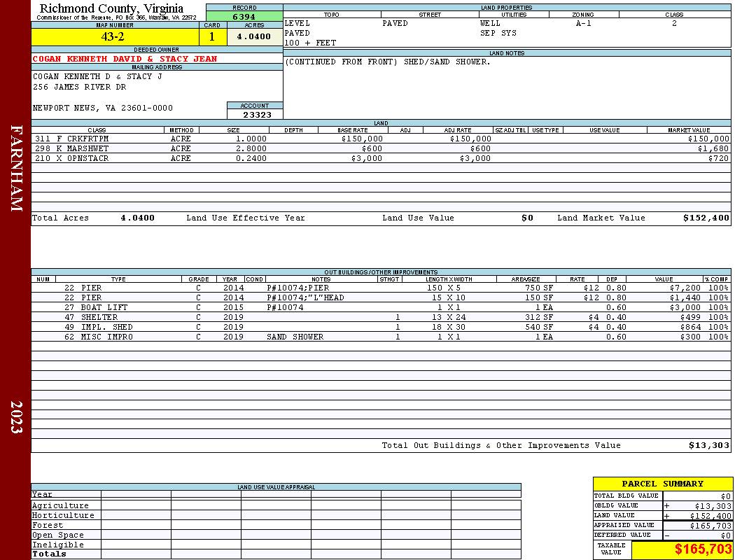The height and width of the screenshot is (560, 735).
Task: Click the 311 F CRKFRTPM land row
Action: 381,139
